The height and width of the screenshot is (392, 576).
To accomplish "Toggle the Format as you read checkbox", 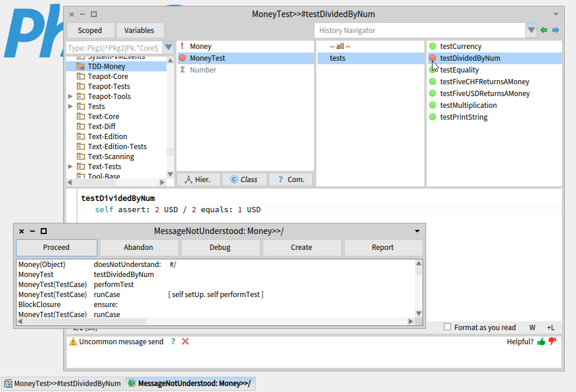I will (447, 327).
